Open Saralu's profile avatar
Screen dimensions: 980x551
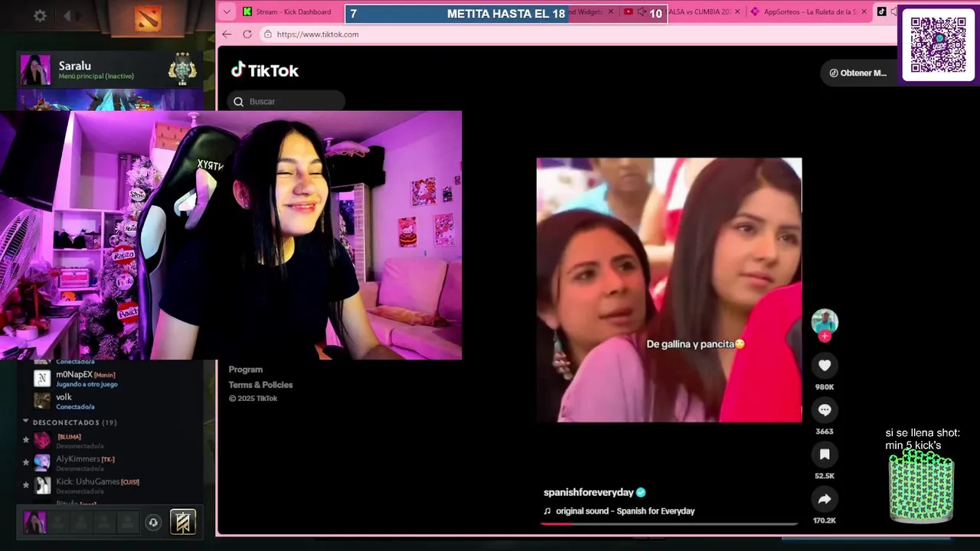coord(35,70)
